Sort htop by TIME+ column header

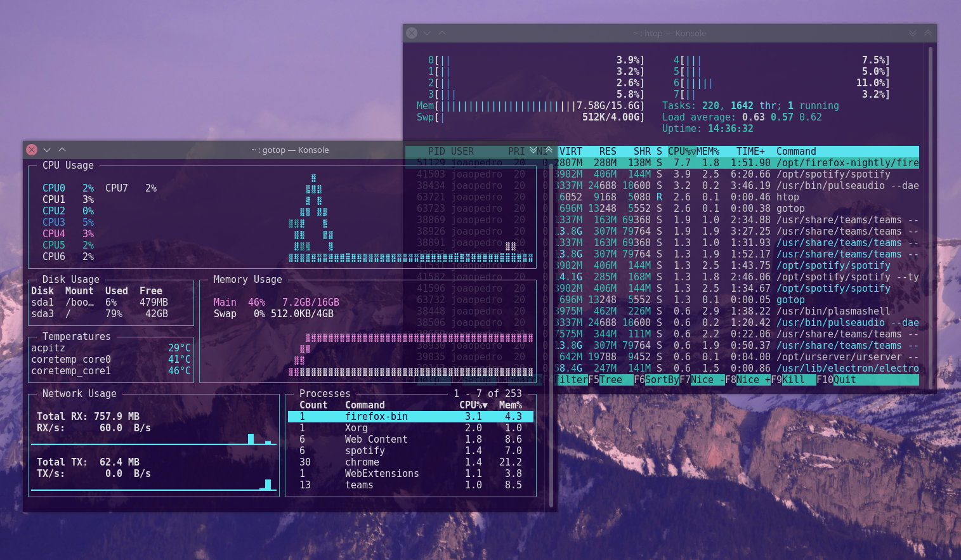tap(750, 152)
